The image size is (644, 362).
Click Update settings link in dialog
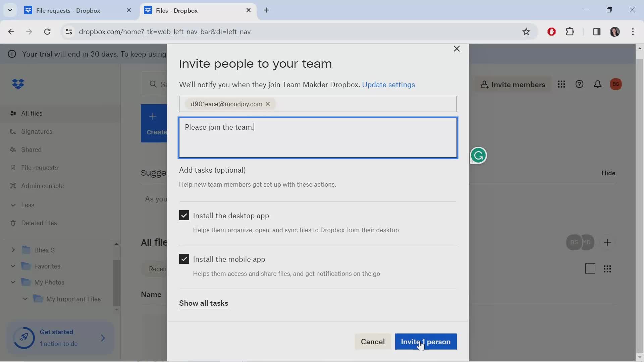(388, 84)
